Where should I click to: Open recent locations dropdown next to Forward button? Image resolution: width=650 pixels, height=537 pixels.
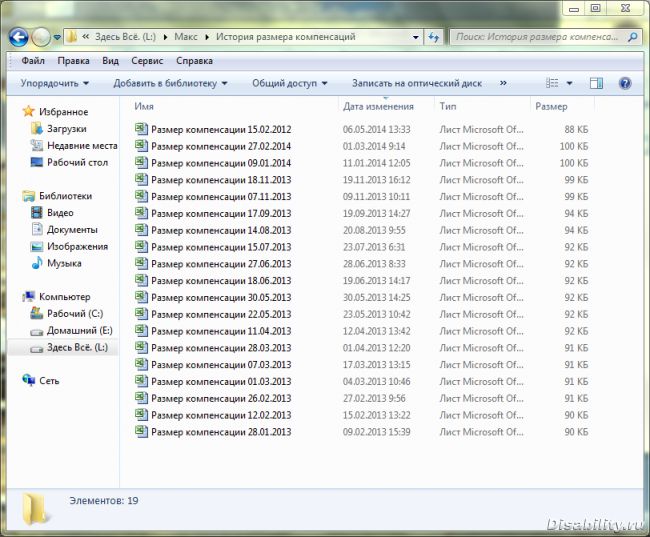(57, 37)
